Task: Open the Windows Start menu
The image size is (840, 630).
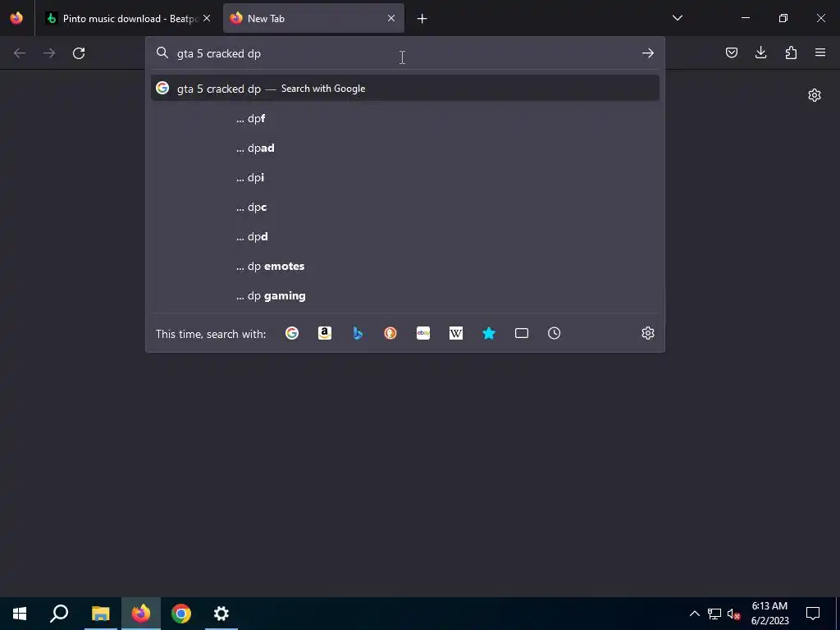Action: pos(20,614)
